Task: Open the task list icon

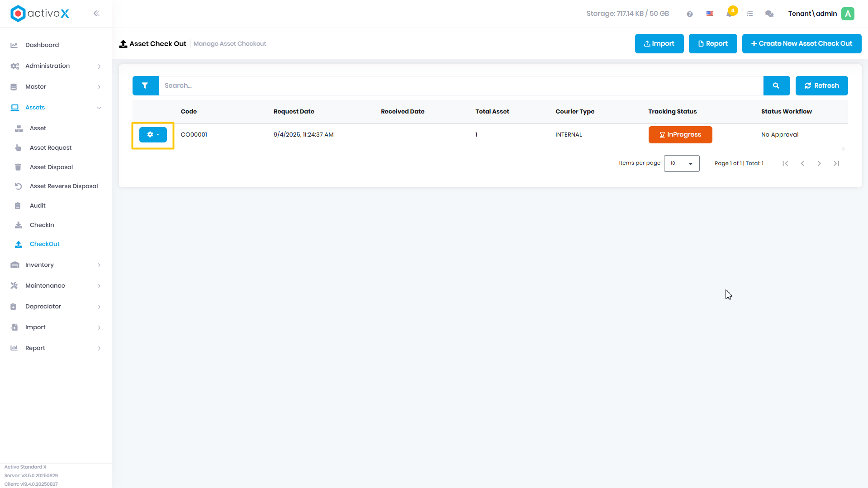Action: (x=750, y=14)
